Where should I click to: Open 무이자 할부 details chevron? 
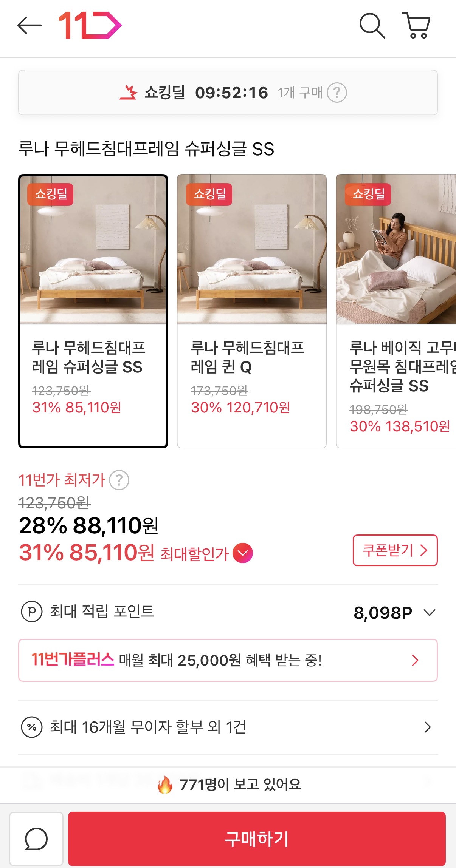427,727
